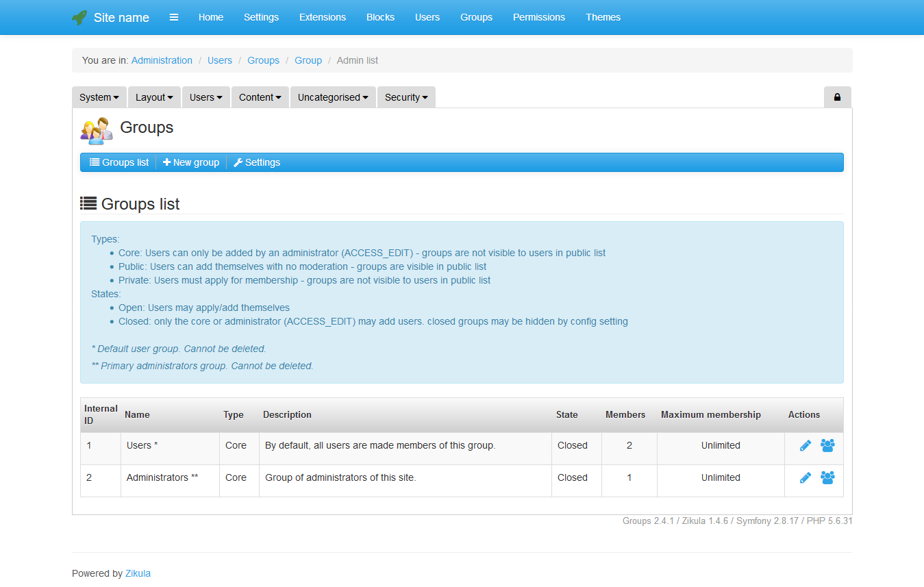Toggle the hamburger menu icon
924x587 pixels.
point(174,17)
